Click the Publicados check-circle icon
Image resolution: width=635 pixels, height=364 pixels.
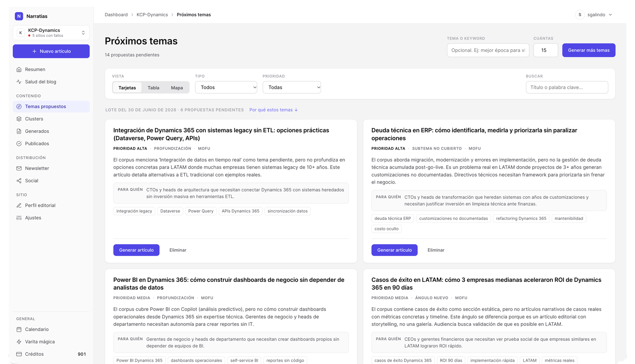point(19,144)
